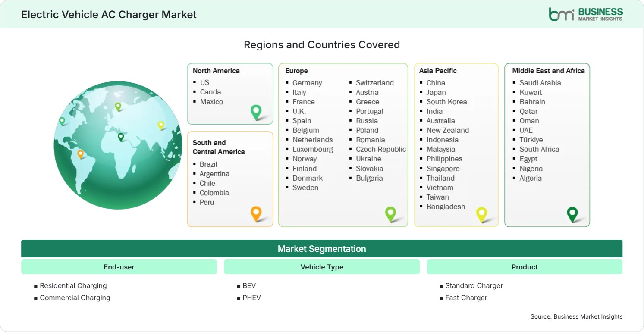The height and width of the screenshot is (332, 644).
Task: Click 'France' in Europe list
Action: coord(304,102)
